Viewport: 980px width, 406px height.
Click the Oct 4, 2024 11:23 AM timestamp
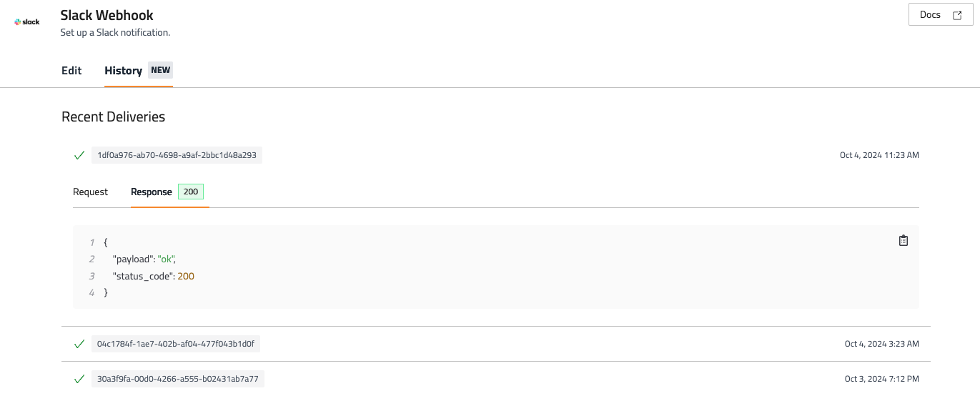pyautogui.click(x=879, y=155)
